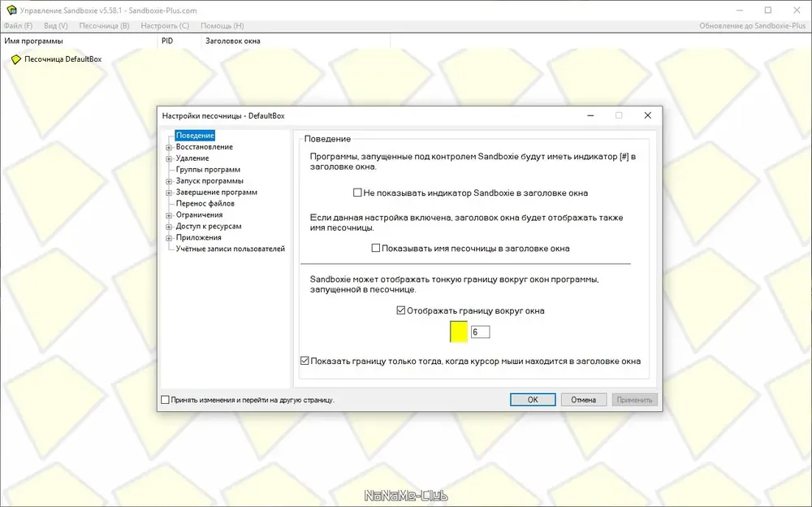The image size is (812, 507).
Task: Click the yellow sandbox icon beside DefaultBox
Action: point(16,59)
